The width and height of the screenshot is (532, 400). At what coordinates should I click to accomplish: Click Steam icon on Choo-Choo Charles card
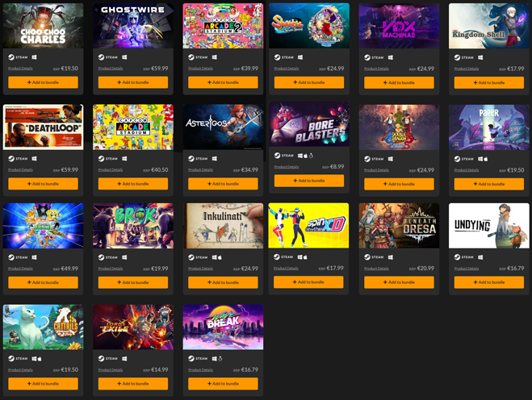pyautogui.click(x=11, y=57)
